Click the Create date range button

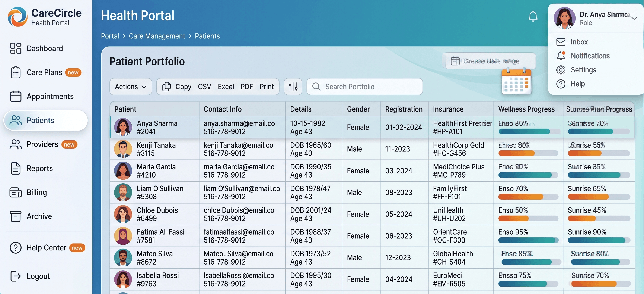(490, 61)
